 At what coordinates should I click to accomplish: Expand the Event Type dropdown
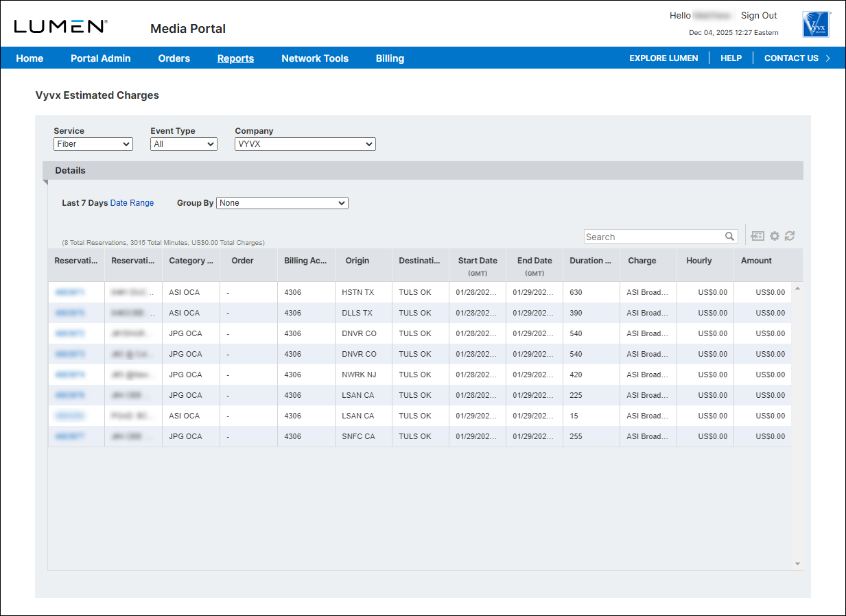coord(183,144)
